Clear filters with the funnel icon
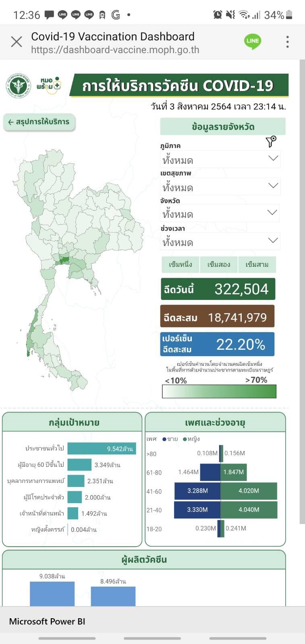The width and height of the screenshot is (305, 644). 271,142
